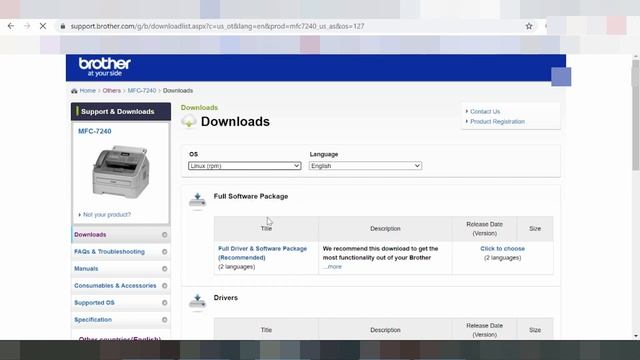
Task: Click the browser forward arrow
Action: pyautogui.click(x=27, y=26)
